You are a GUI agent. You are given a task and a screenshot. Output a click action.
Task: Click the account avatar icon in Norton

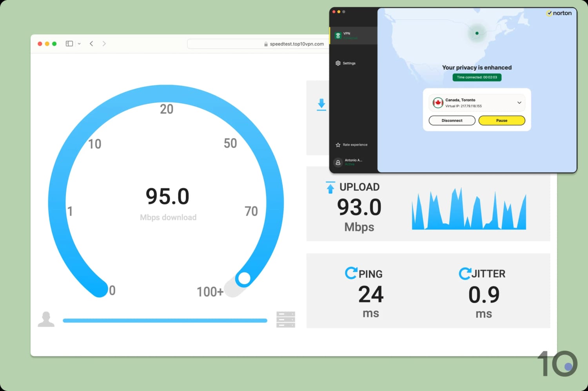pos(338,162)
